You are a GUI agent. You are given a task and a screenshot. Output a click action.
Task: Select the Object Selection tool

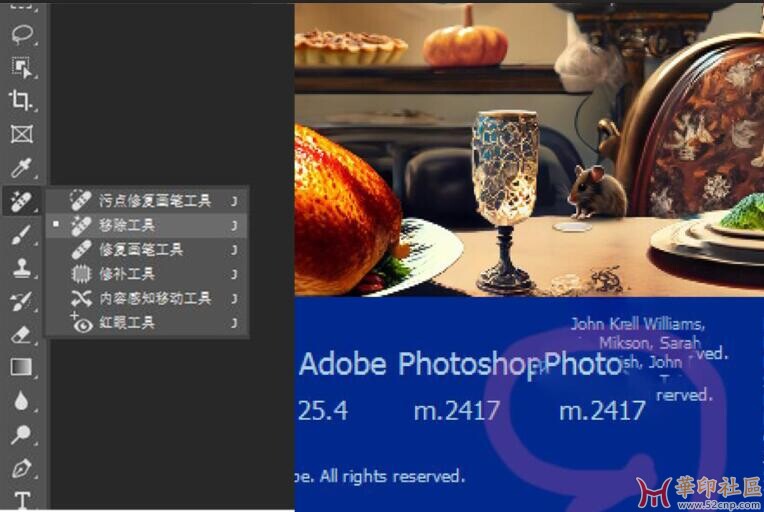[22, 67]
